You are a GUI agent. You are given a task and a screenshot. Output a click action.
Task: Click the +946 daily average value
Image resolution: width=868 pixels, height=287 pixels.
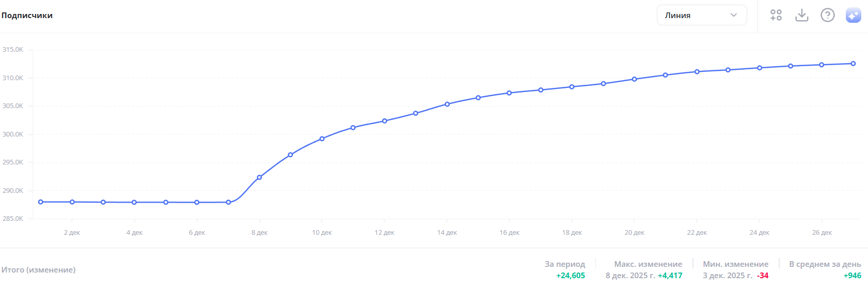852,276
